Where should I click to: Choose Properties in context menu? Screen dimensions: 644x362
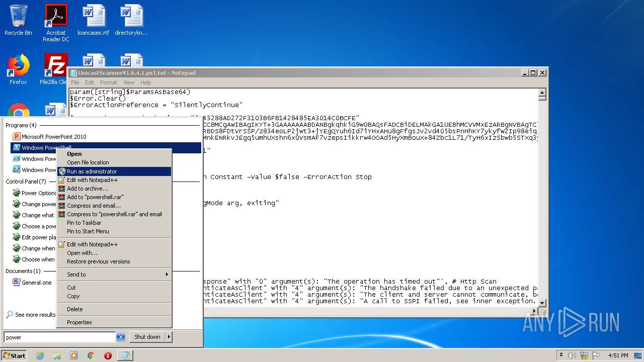coord(114,322)
